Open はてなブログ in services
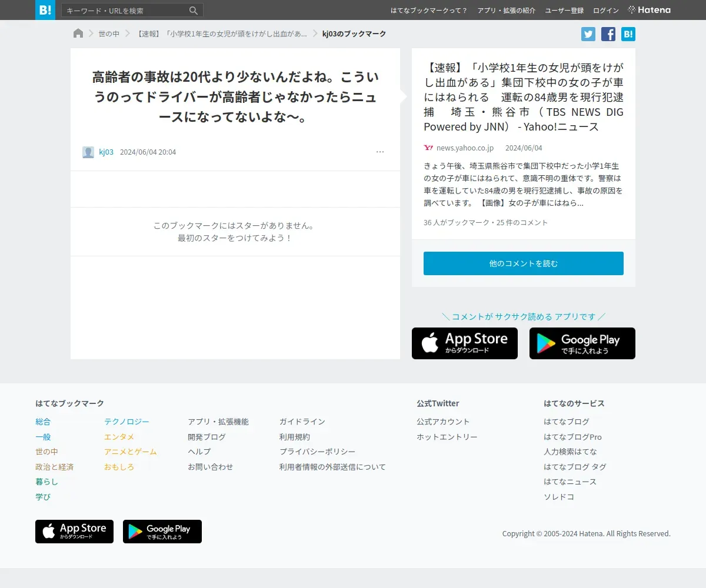This screenshot has width=706, height=588. tap(567, 422)
